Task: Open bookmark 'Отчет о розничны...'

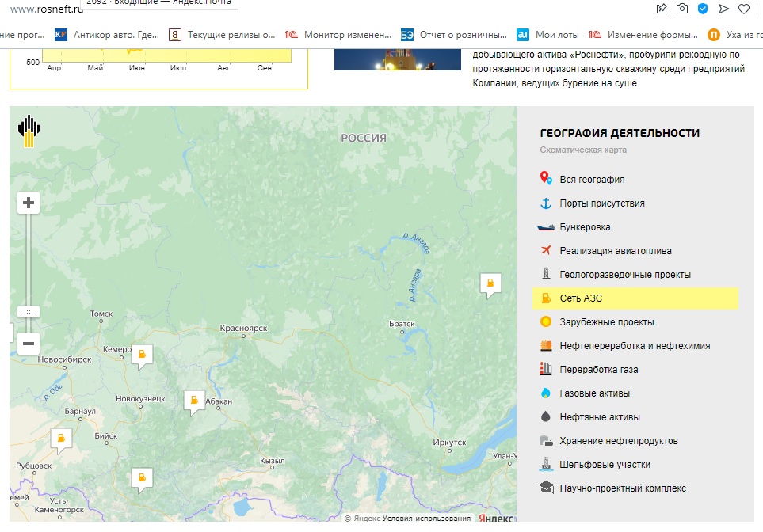Action: point(453,35)
